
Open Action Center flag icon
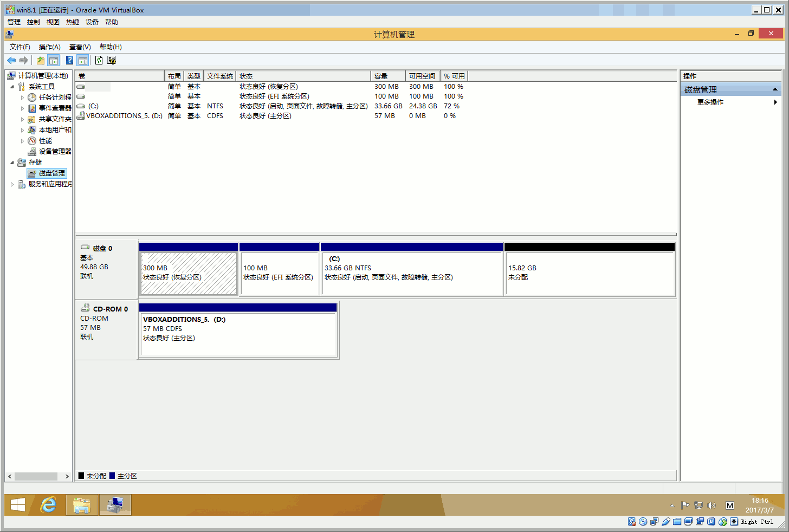point(685,505)
